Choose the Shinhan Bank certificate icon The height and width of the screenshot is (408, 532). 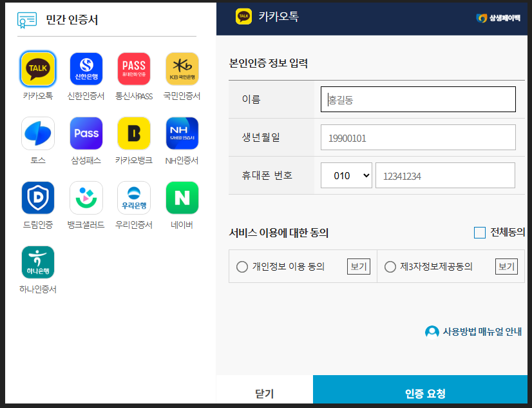tap(86, 69)
